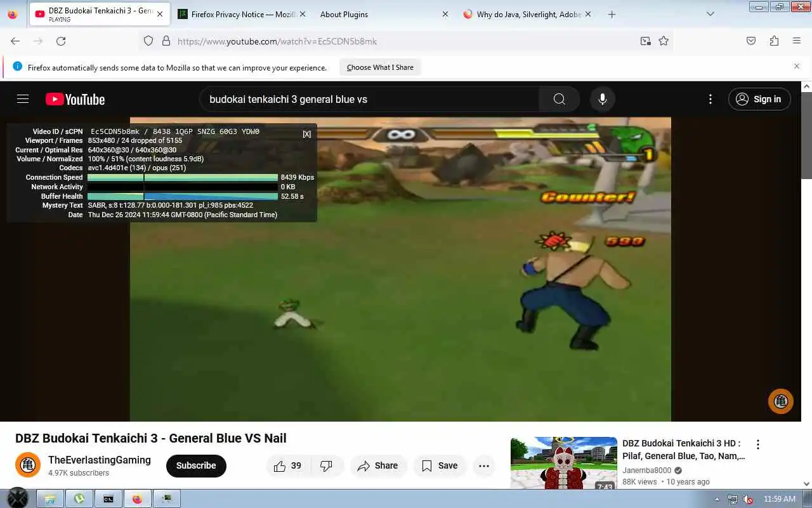This screenshot has width=812, height=508.
Task: Open the Firefox View button
Action: [12, 14]
